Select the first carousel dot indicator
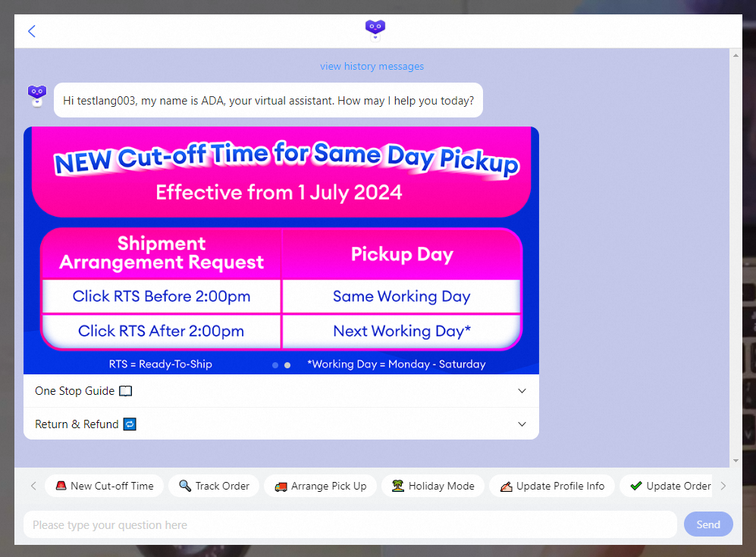This screenshot has width=756, height=557. 275,365
